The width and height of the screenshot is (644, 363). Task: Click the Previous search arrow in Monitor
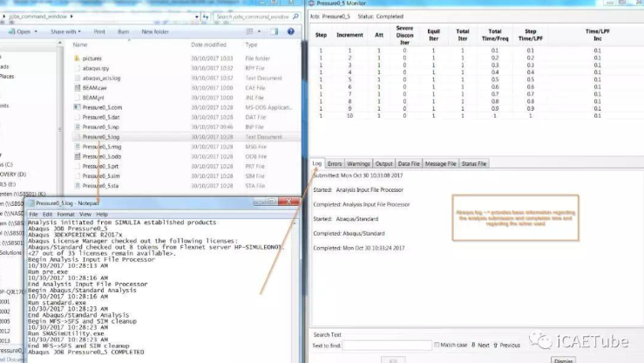pyautogui.click(x=495, y=346)
